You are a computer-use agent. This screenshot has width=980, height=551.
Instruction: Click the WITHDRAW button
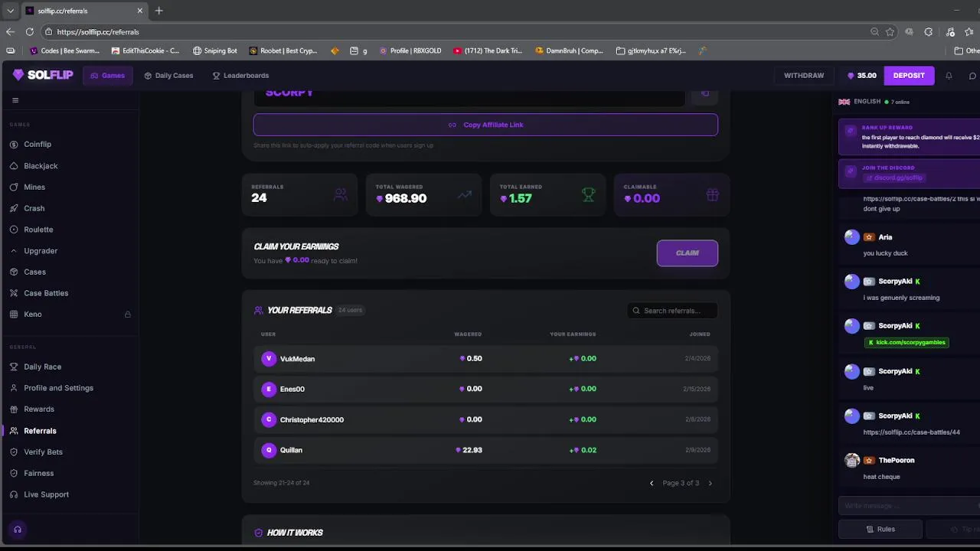(x=804, y=76)
